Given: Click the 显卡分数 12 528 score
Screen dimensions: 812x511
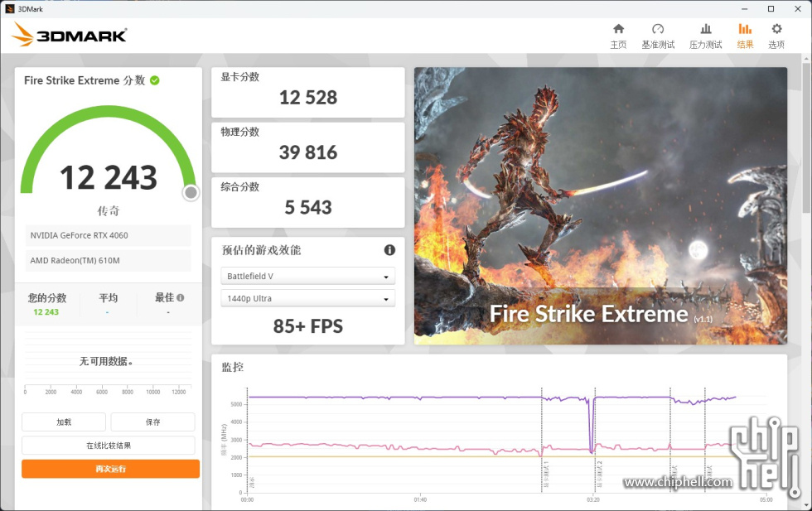Looking at the screenshot, I should point(308,98).
